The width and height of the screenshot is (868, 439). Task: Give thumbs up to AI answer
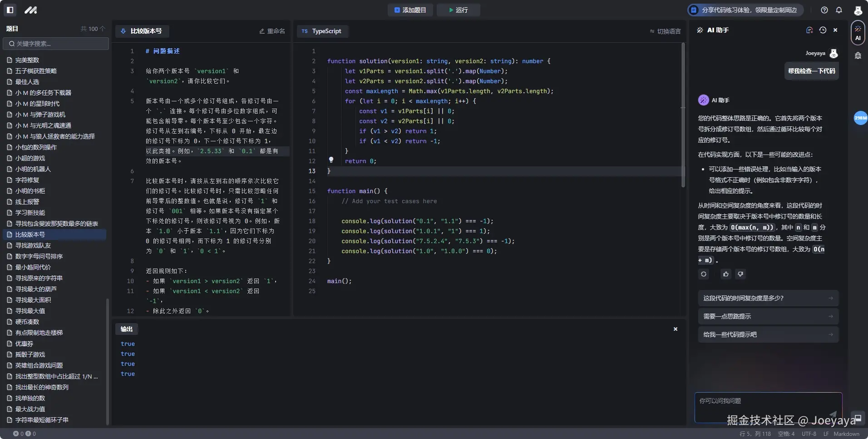tap(726, 274)
